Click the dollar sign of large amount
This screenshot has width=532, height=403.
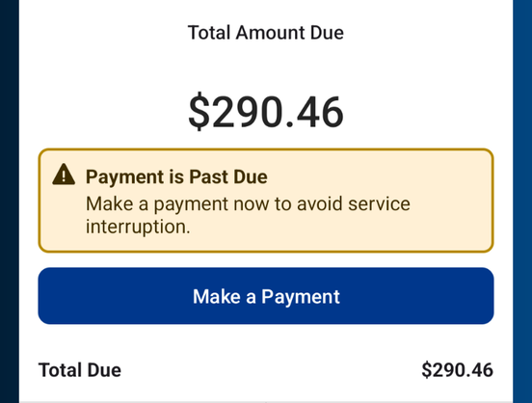pyautogui.click(x=199, y=112)
